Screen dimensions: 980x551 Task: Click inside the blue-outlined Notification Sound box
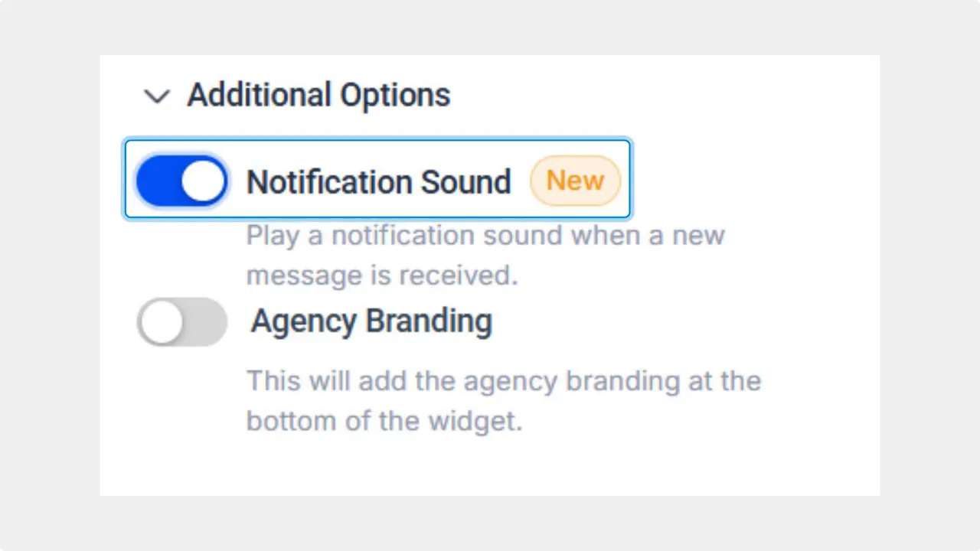tap(377, 178)
